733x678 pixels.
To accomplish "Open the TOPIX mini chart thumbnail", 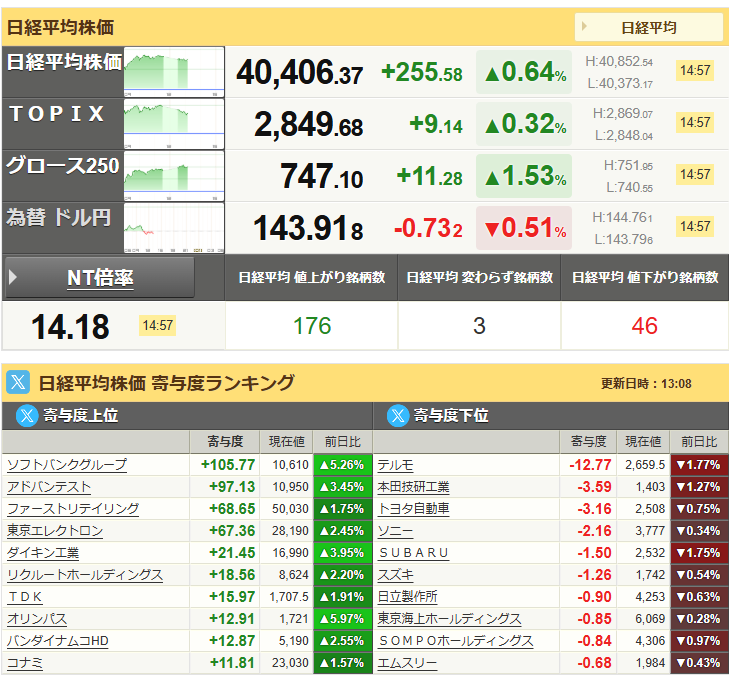I will coord(174,124).
